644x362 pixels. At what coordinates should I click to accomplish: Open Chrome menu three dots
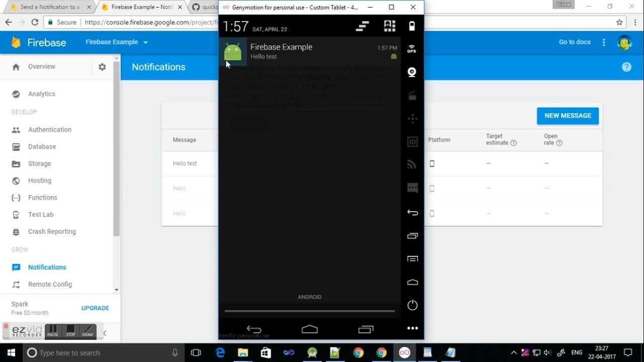coord(634,22)
